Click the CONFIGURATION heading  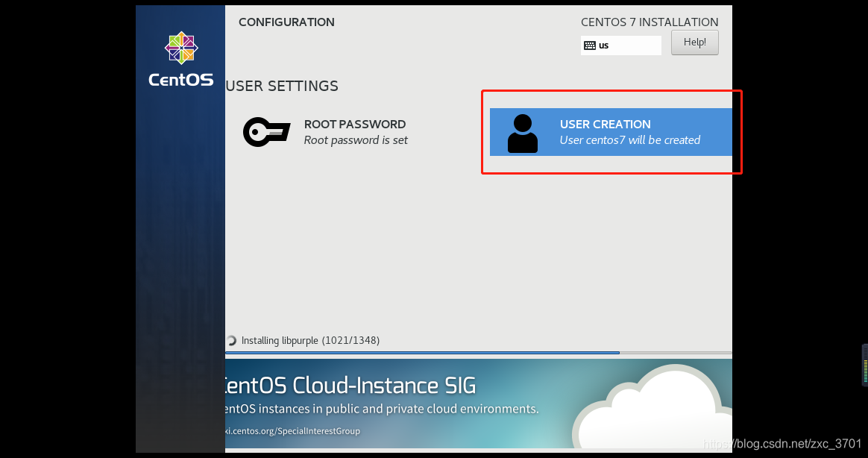click(x=287, y=22)
